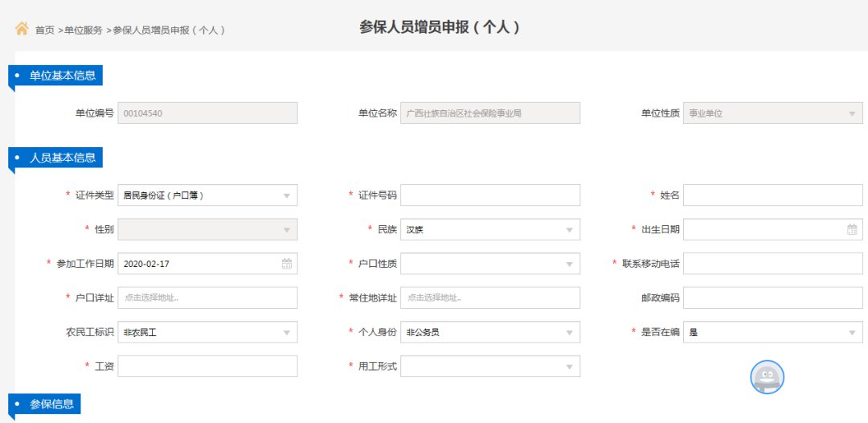Click 常住地详址 address selector field
Screen dimensions: 868x423
pyautogui.click(x=490, y=298)
